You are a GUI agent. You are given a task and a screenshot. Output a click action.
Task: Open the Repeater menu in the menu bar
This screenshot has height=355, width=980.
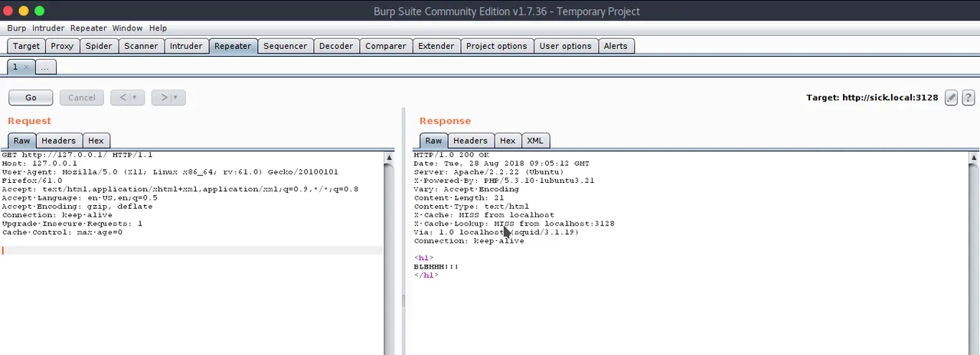[x=89, y=28]
